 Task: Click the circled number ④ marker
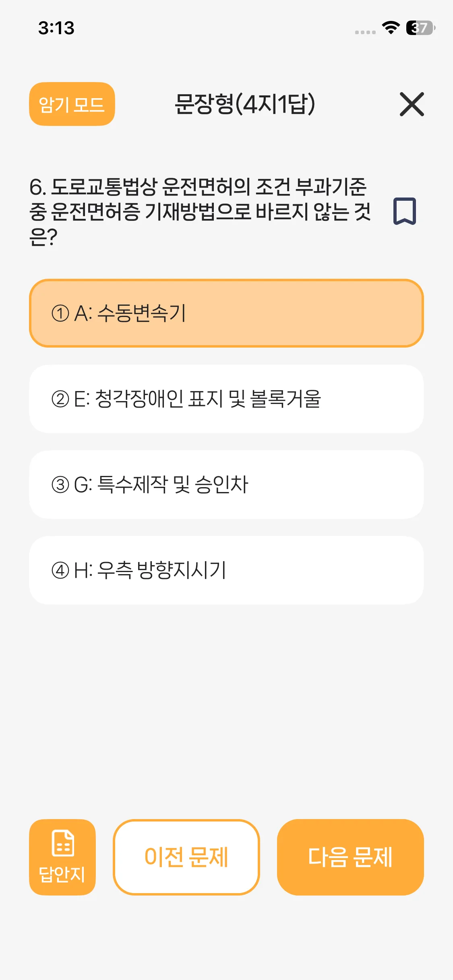click(60, 570)
